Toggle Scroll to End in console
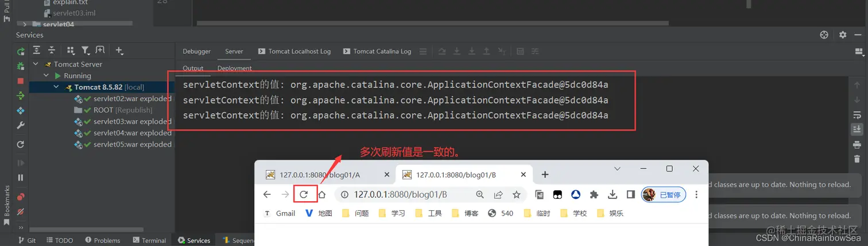The width and height of the screenshot is (868, 246). click(857, 129)
